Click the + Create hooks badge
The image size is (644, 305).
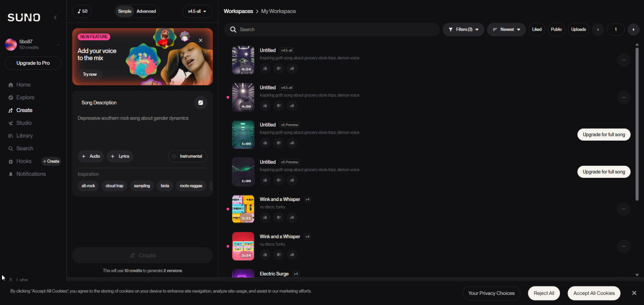click(x=51, y=161)
